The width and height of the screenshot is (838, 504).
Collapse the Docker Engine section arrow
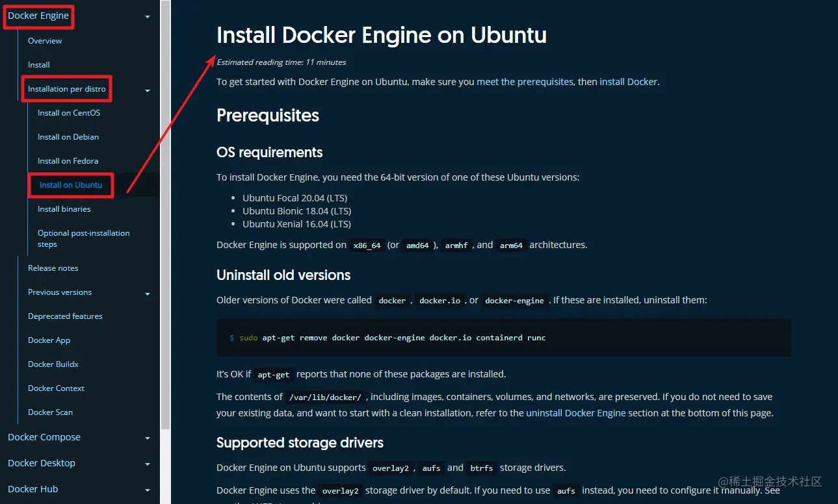[148, 17]
